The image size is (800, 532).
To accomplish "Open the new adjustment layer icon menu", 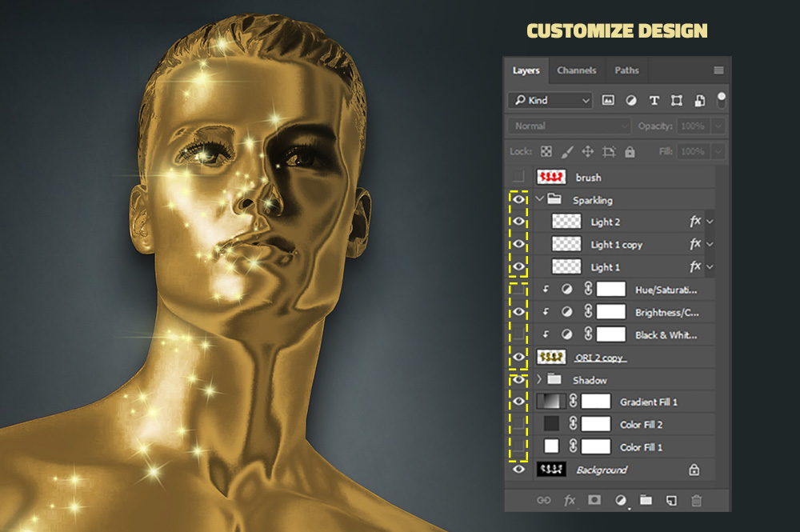I will point(620,500).
